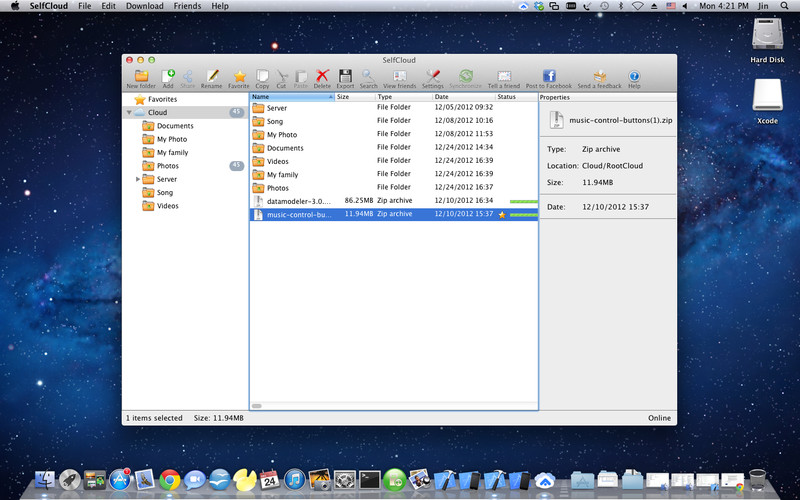800x500 pixels.
Task: Expand the Server folder in the sidebar
Action: [138, 179]
